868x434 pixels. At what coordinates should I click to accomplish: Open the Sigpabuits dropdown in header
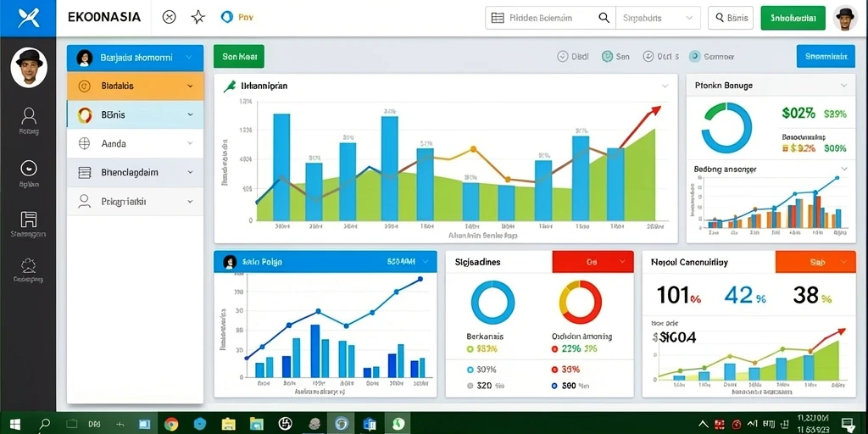[x=658, y=18]
